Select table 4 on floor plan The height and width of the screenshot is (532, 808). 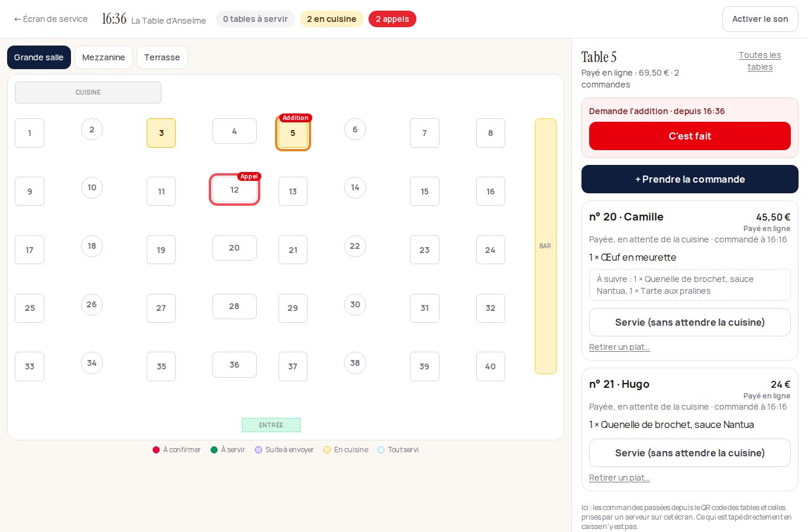tap(234, 131)
